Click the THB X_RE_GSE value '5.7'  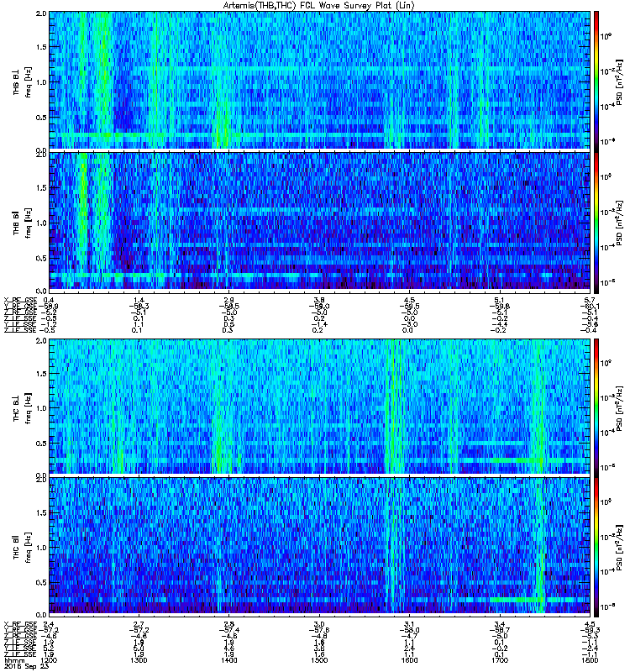click(x=590, y=300)
